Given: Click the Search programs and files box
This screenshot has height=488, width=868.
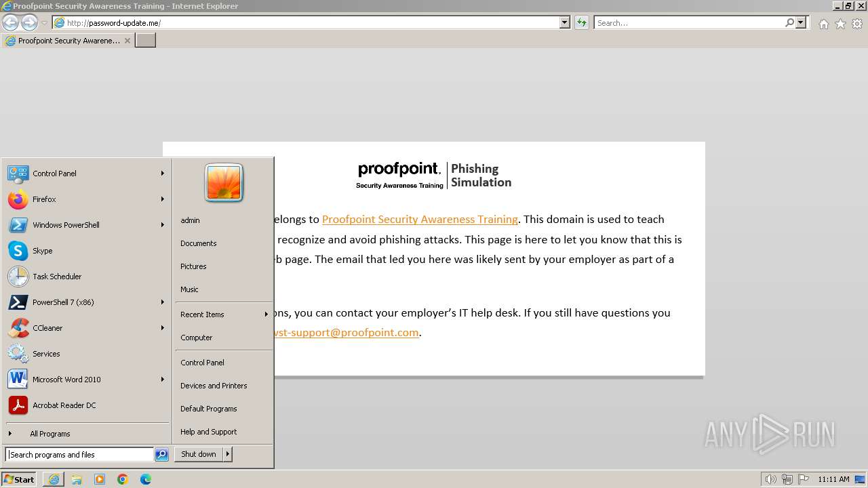Looking at the screenshot, I should 79,455.
